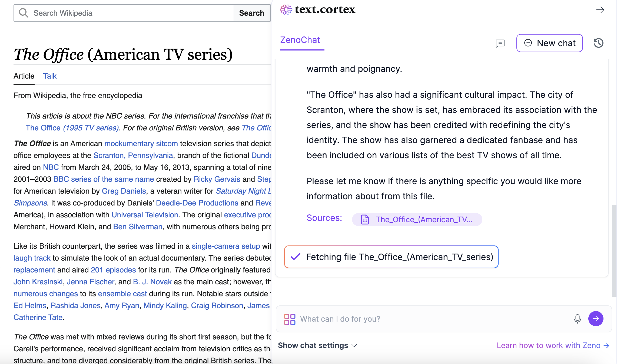
Task: Open The Office (1995 TV series) link
Action: point(72,128)
